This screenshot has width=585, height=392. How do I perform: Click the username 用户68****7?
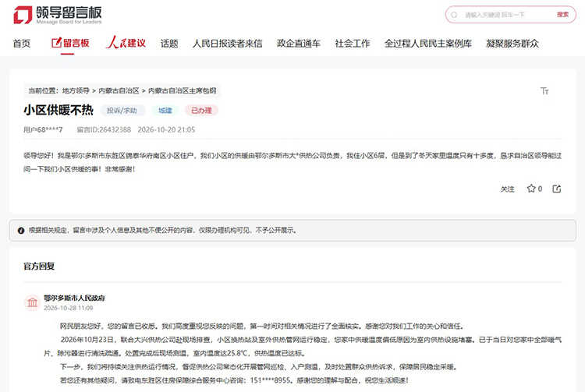click(x=43, y=129)
